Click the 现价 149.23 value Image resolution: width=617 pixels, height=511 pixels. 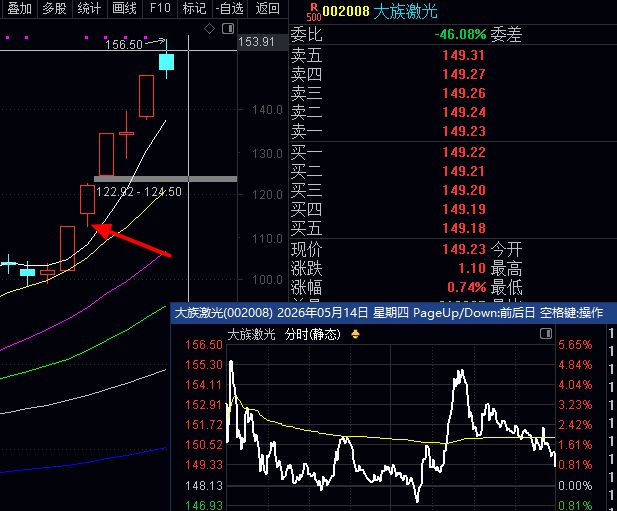coord(464,249)
